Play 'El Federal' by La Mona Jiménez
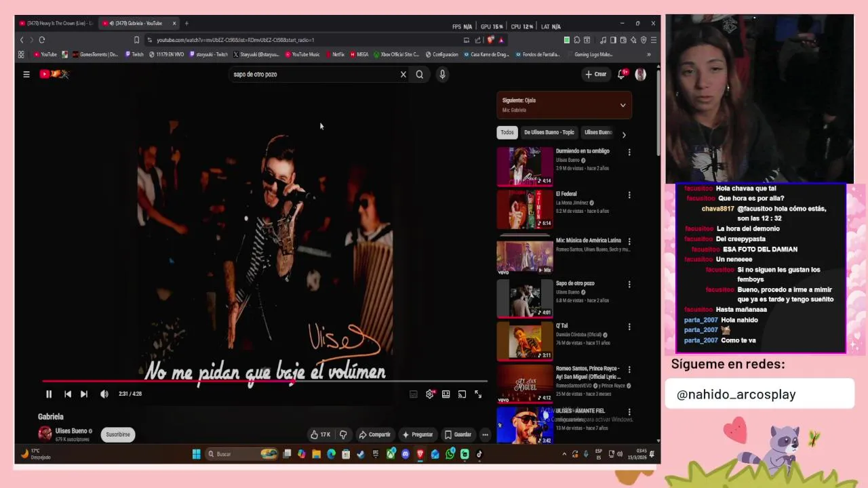This screenshot has width=868, height=488. [x=525, y=209]
